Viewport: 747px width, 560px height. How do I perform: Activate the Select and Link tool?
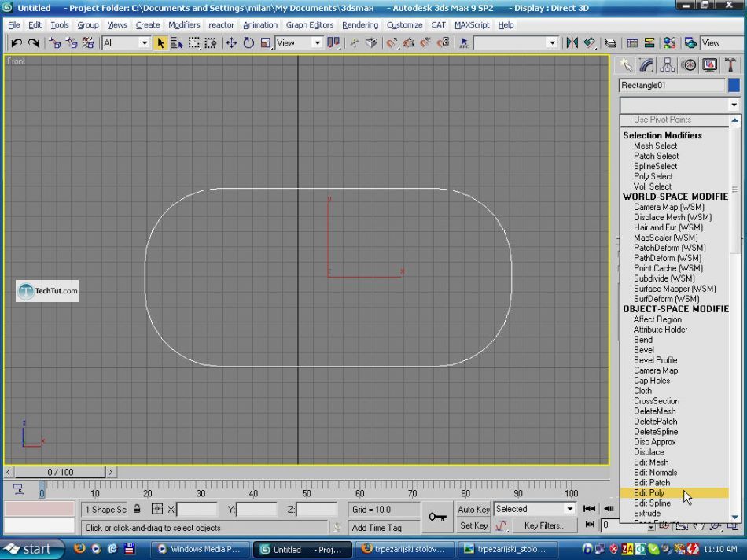55,43
